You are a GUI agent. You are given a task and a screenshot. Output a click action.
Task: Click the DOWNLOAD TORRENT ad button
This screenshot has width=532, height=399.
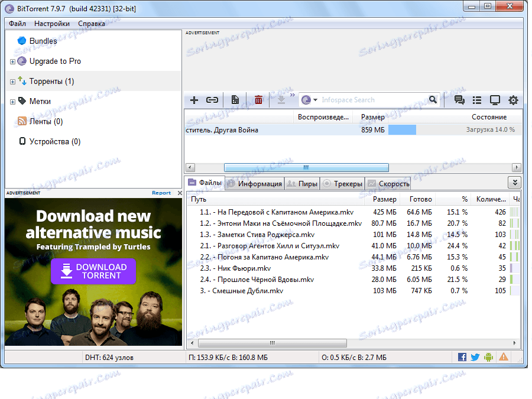coord(93,271)
